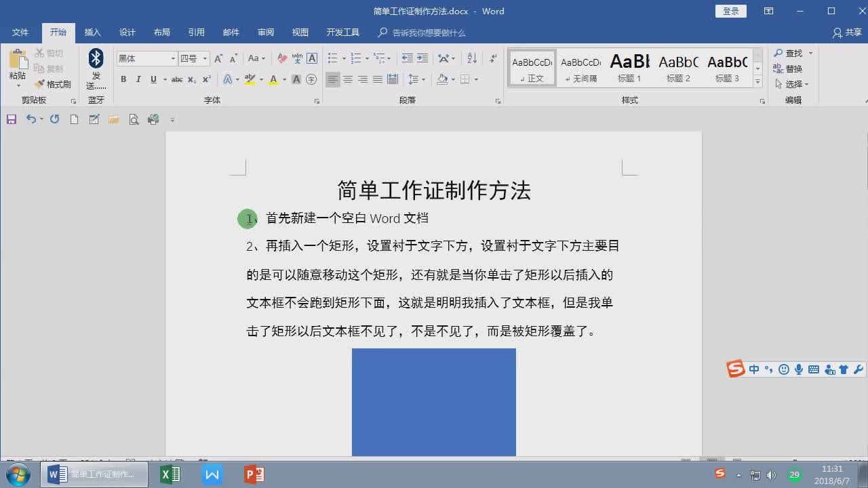Decrease font size with the shrink font icon
This screenshot has height=488, width=868.
[233, 59]
